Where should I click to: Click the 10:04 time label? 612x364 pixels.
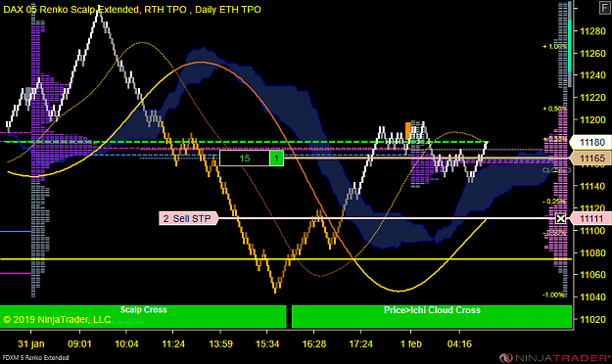tap(126, 344)
